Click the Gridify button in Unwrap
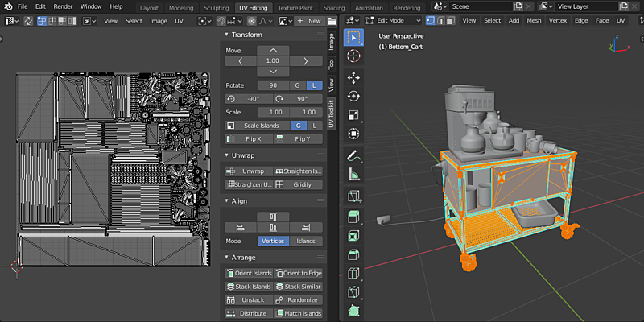Viewport: 644px width, 322px height. 297,184
